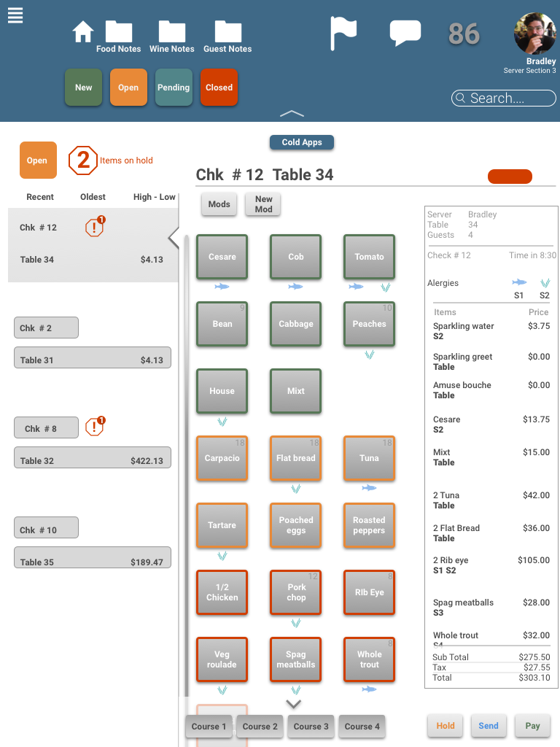Screen dimensions: 560x747
Task: Add Cabbage item
Action: pos(296,324)
